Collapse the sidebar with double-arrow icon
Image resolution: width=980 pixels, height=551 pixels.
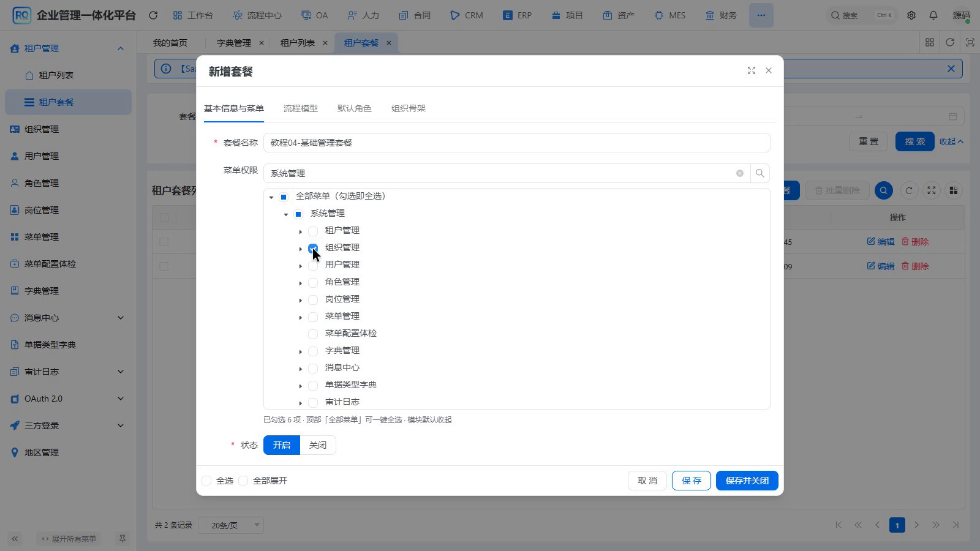pos(15,539)
